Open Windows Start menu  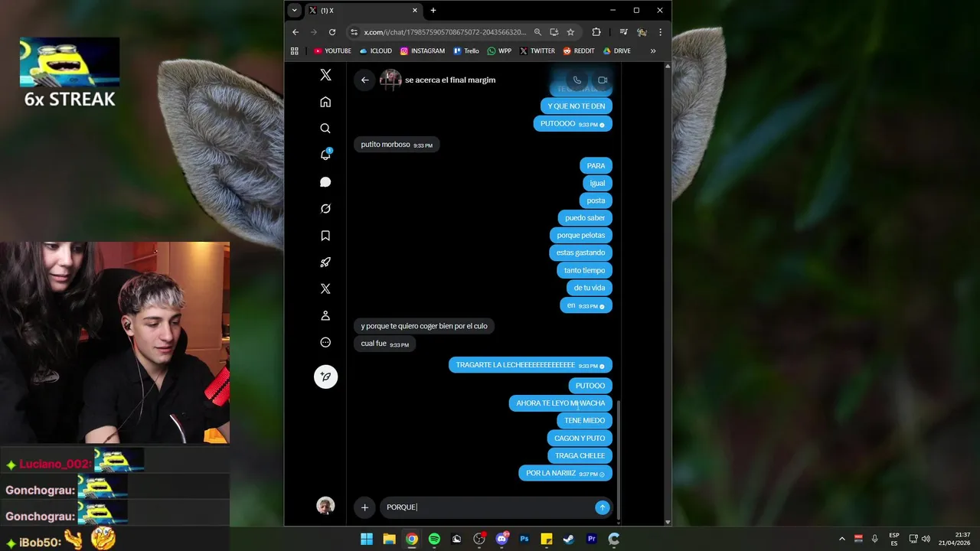tap(367, 539)
